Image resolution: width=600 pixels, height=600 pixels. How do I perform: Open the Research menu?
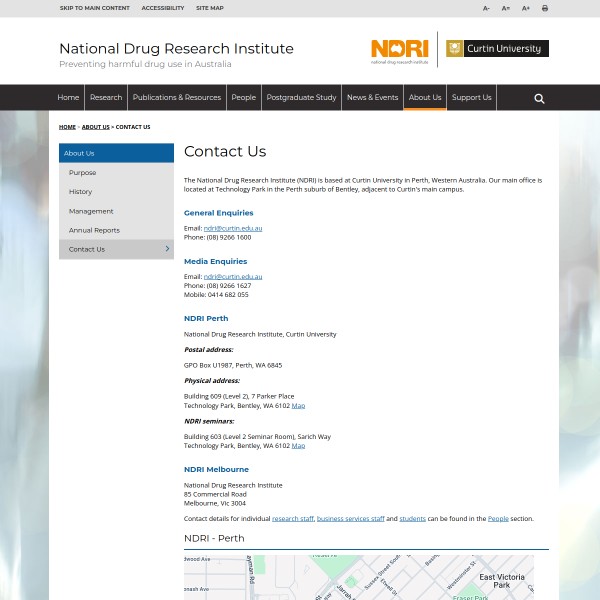106,98
